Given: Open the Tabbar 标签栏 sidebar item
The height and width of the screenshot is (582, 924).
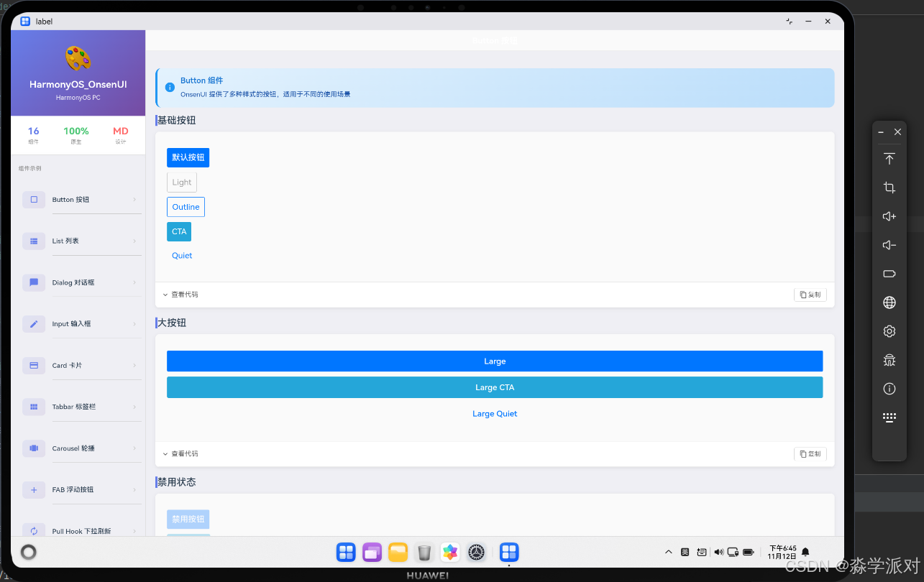Looking at the screenshot, I should click(78, 407).
